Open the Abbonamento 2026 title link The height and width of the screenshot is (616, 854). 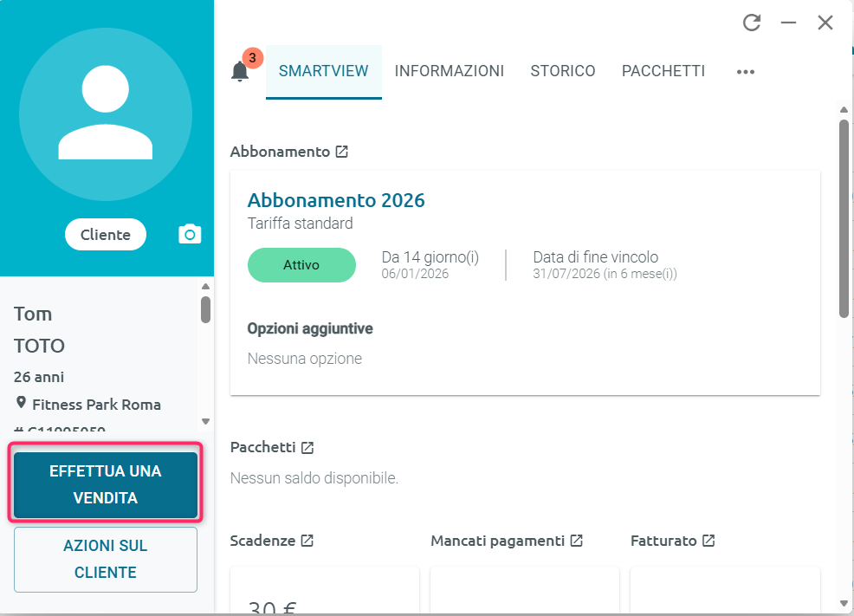[336, 200]
